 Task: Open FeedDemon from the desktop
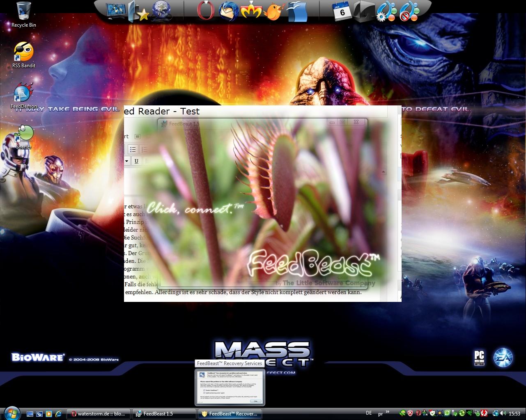[23, 92]
